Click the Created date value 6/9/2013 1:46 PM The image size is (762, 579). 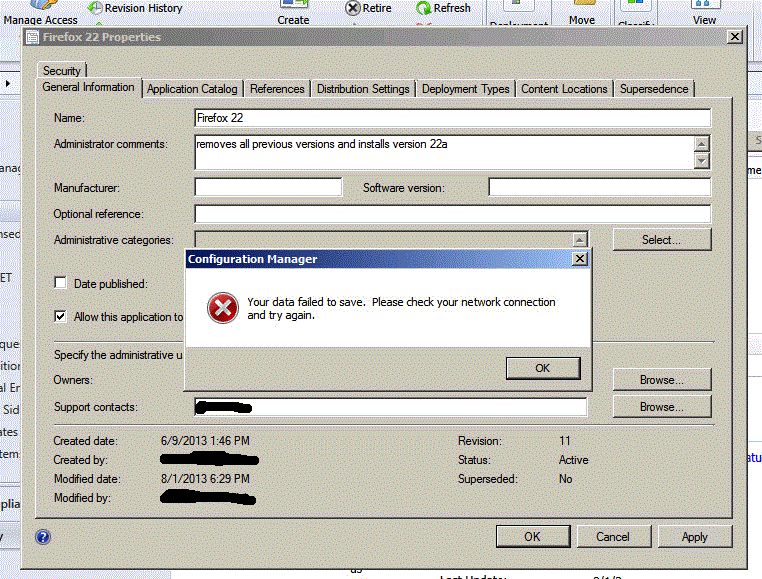(x=205, y=441)
